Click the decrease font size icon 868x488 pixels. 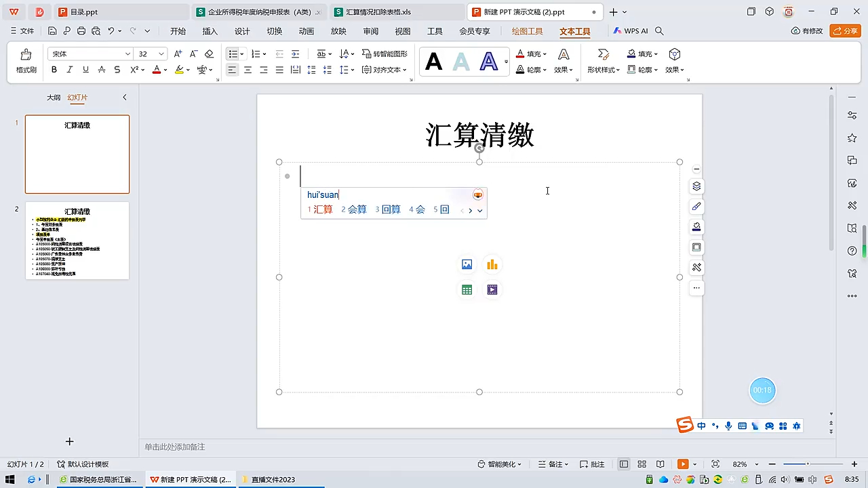point(193,54)
